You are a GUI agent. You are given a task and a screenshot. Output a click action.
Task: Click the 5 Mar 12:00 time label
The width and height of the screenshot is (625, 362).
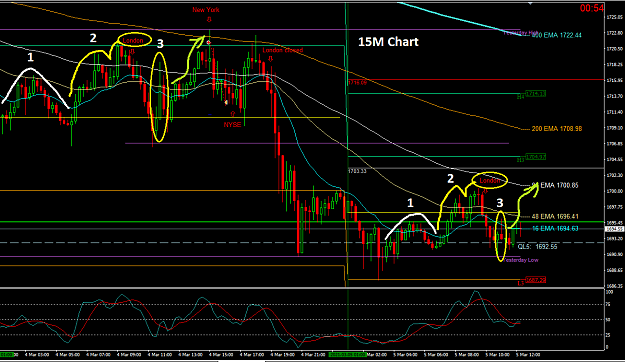528,354
